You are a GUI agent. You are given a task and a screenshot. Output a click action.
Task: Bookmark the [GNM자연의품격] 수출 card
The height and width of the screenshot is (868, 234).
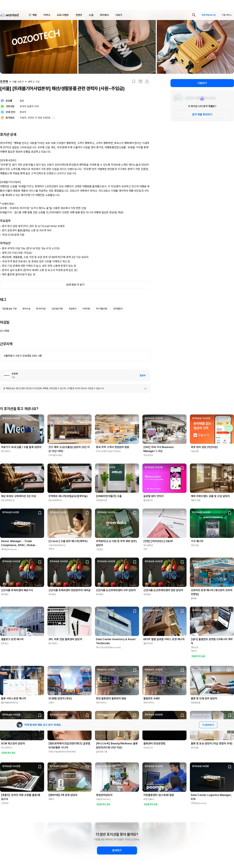click(x=135, y=468)
